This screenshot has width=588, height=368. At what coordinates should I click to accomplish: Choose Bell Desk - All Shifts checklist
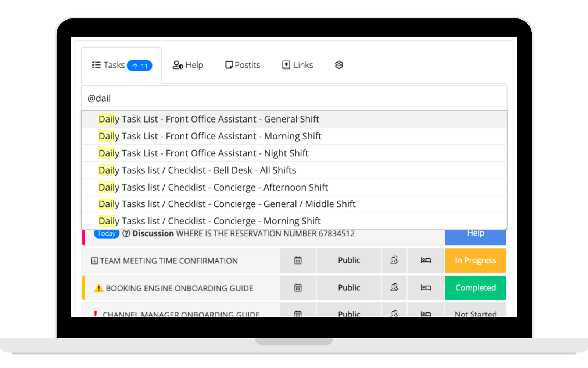294,170
